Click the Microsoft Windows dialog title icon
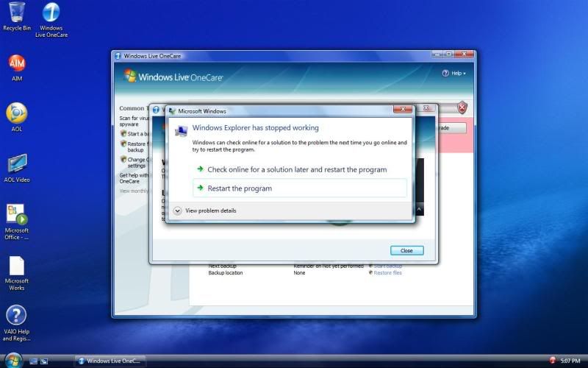This screenshot has width=588, height=368. coord(172,111)
